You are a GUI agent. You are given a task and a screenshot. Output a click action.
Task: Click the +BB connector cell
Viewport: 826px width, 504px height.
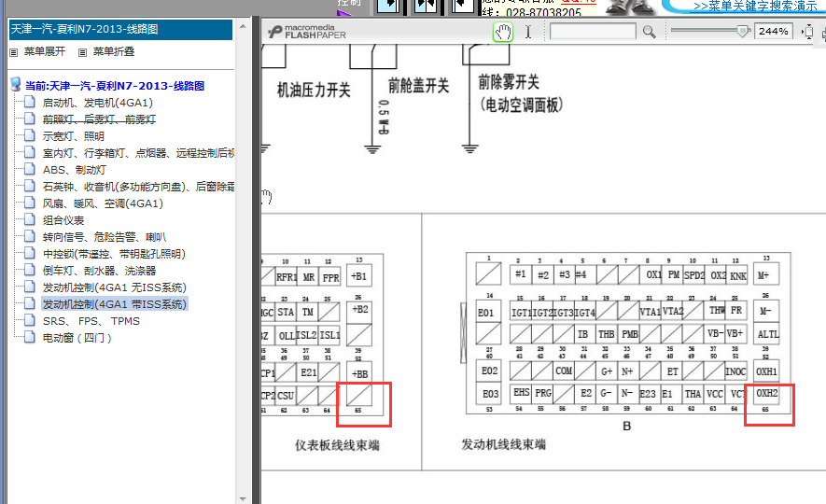[359, 373]
